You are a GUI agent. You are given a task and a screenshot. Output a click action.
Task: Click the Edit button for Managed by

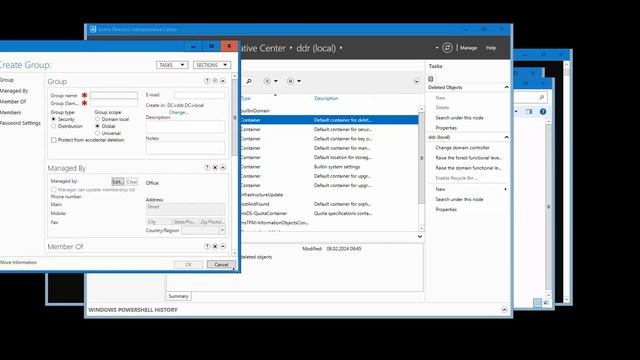click(x=118, y=182)
